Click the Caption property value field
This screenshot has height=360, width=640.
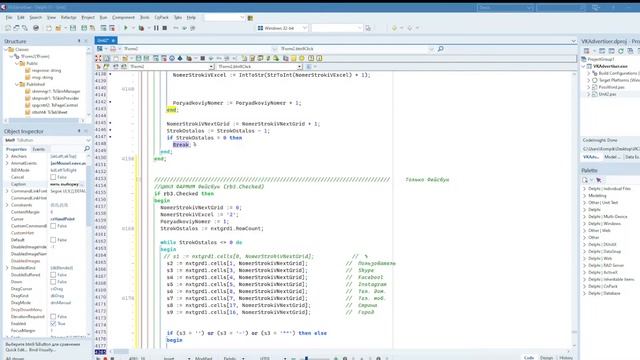click(67, 184)
